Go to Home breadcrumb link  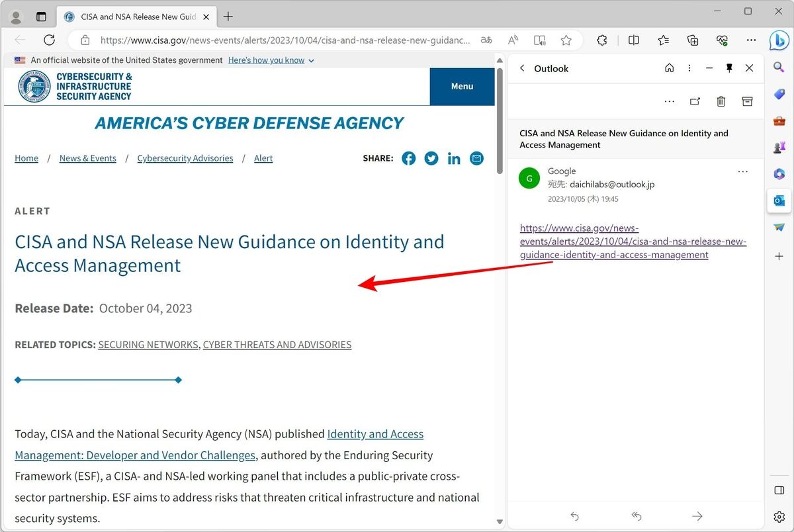(x=26, y=158)
